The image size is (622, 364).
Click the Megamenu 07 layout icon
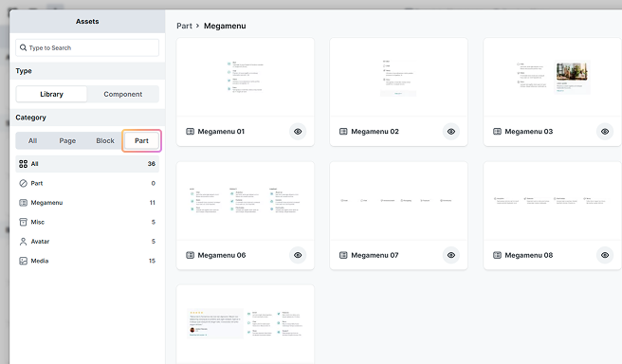click(x=343, y=255)
